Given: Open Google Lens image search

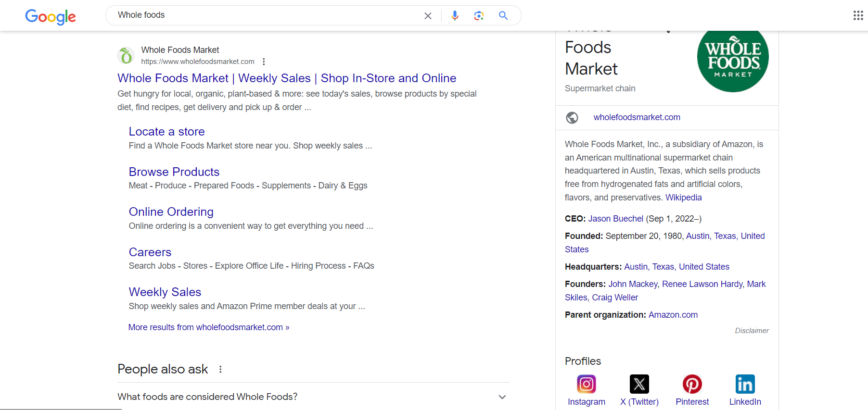Looking at the screenshot, I should (479, 16).
